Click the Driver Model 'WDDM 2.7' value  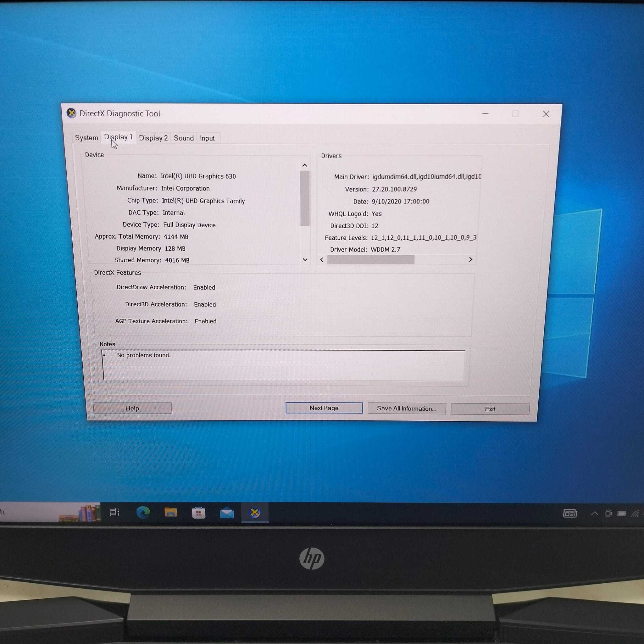click(x=385, y=249)
